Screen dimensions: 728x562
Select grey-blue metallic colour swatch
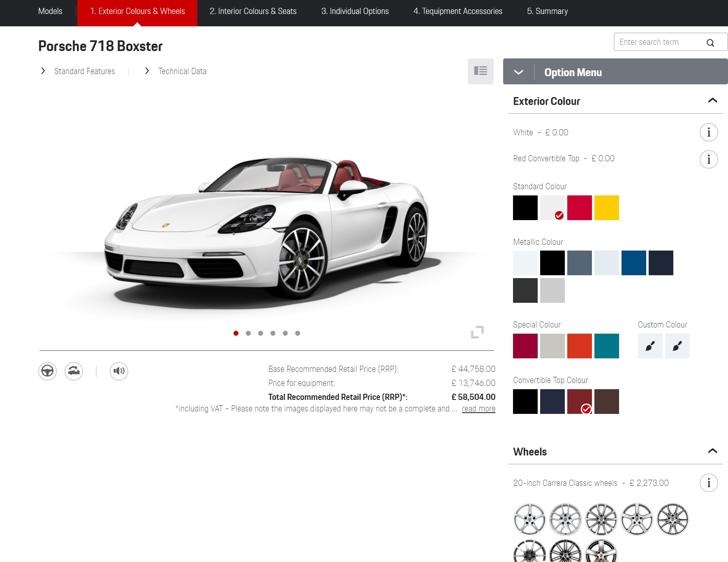point(580,263)
